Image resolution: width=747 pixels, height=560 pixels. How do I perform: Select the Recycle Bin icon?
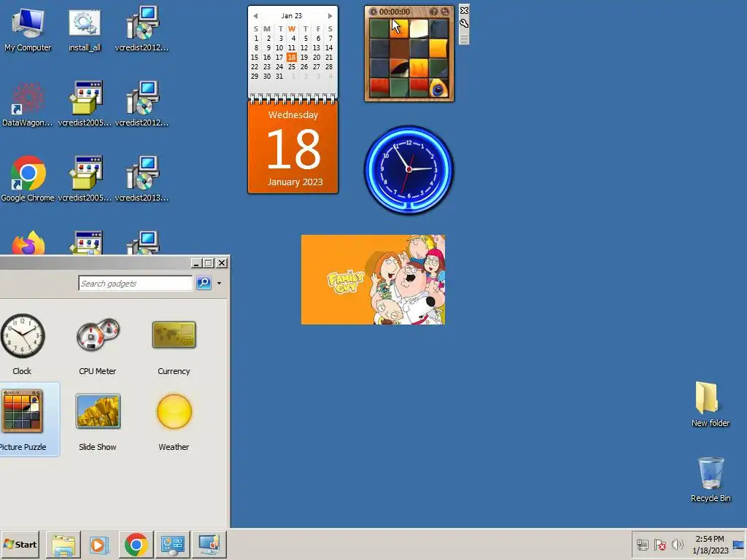click(x=711, y=479)
